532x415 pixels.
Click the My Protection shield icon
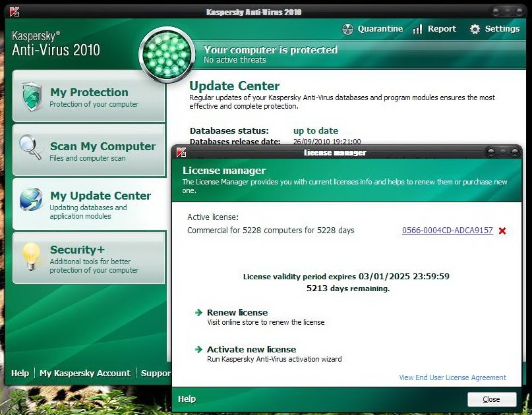click(x=32, y=97)
